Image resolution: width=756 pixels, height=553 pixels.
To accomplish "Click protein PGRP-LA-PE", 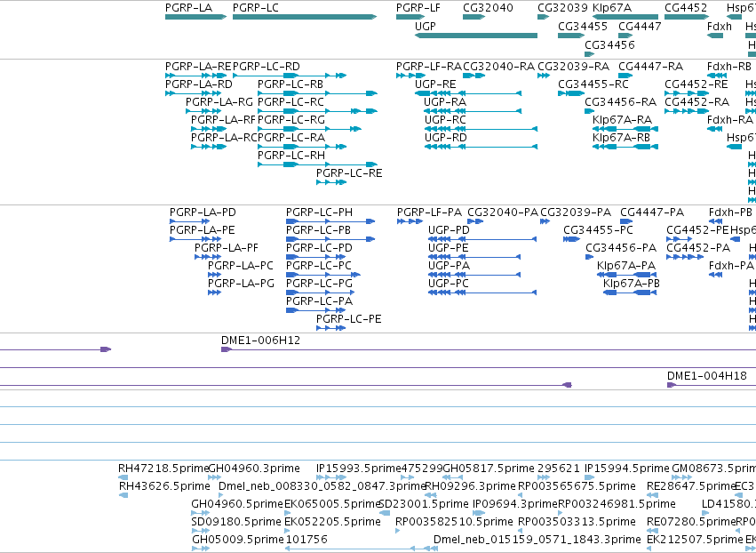I will click(203, 230).
